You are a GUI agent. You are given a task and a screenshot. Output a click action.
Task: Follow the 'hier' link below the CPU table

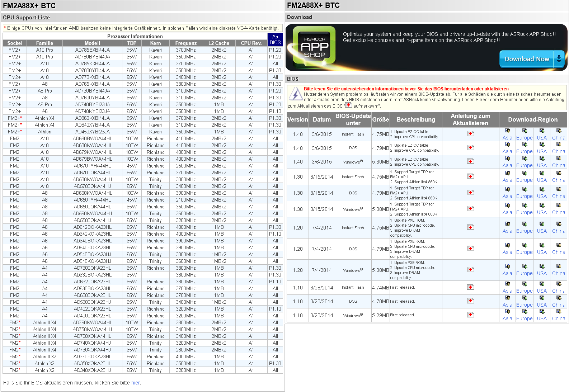point(135,383)
